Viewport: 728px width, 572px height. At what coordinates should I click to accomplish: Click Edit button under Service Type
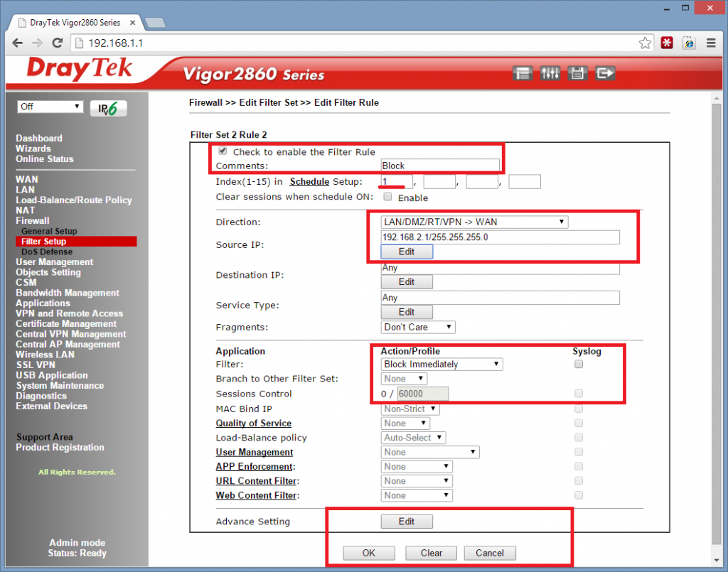pos(407,312)
